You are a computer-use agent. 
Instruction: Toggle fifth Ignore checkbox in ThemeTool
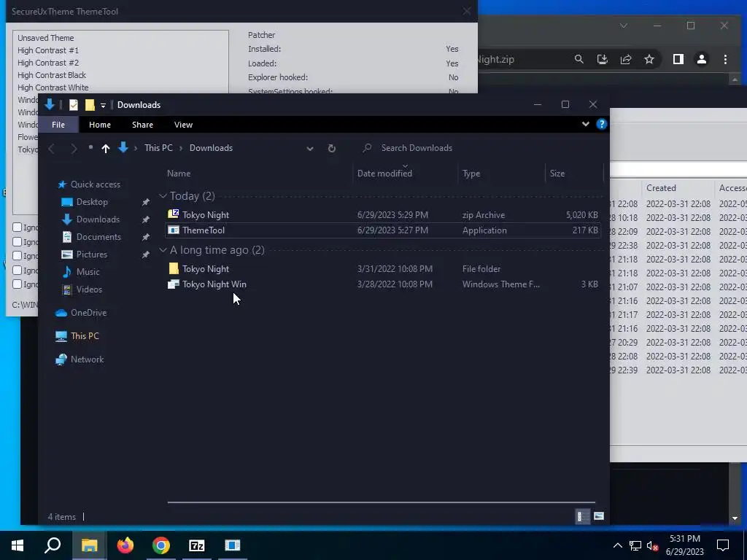[18, 284]
